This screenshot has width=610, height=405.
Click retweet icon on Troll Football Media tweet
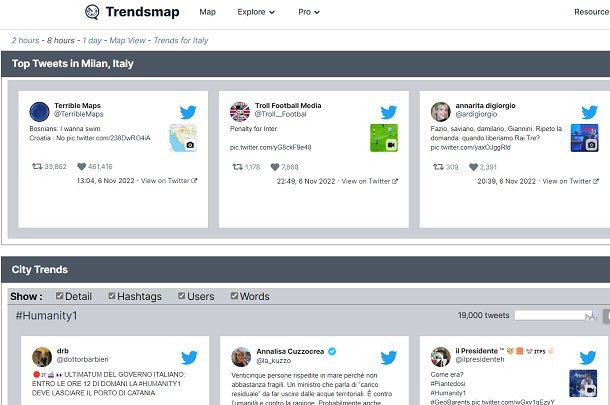pos(237,167)
